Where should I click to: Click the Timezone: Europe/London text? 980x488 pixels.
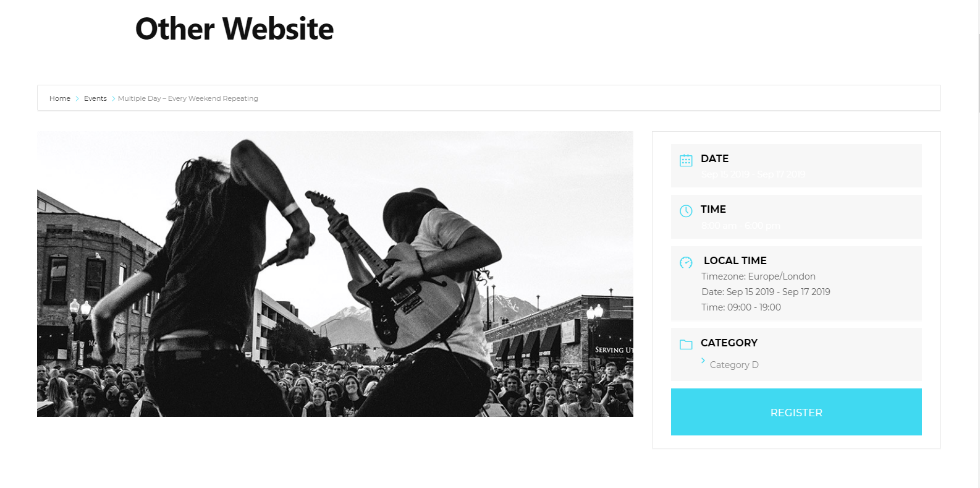(758, 276)
